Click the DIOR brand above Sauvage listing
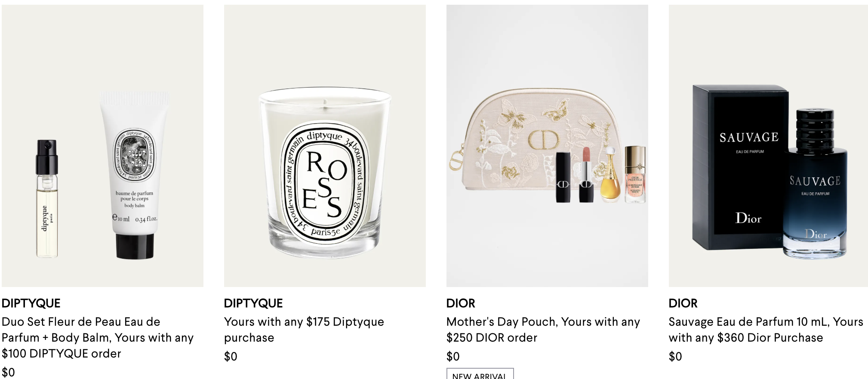This screenshot has height=379, width=868. (683, 303)
